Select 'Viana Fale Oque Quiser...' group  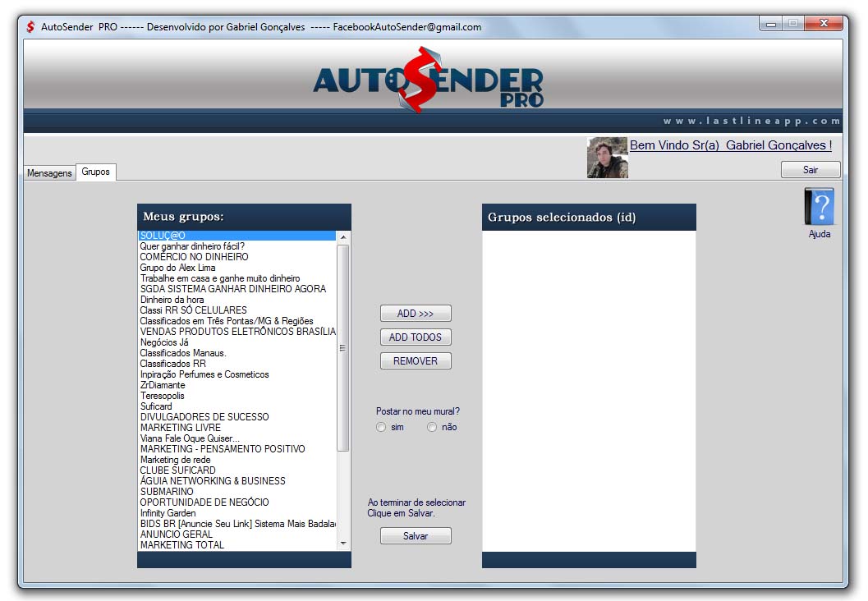point(237,438)
